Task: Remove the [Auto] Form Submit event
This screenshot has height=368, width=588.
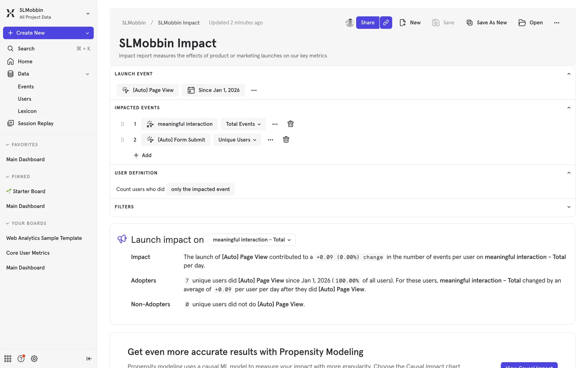Action: pyautogui.click(x=286, y=140)
